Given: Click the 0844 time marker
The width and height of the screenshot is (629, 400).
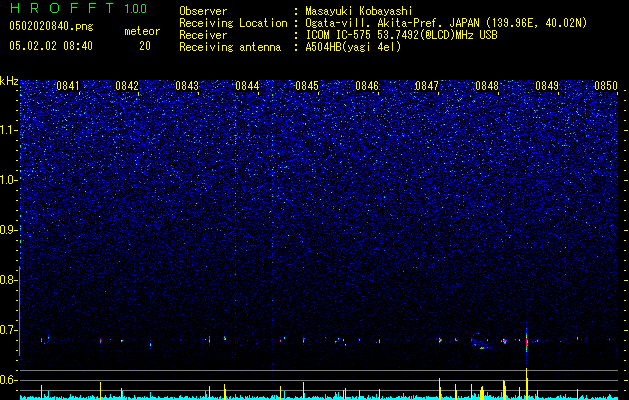Looking at the screenshot, I should 247,86.
